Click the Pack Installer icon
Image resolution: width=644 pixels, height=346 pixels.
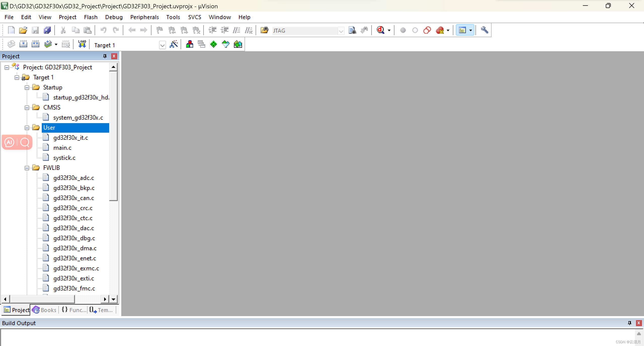(x=238, y=44)
